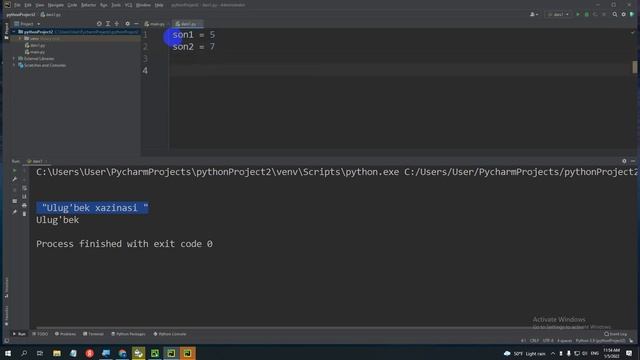Run the script with the green Run arrow in the top toolbar

tap(578, 14)
